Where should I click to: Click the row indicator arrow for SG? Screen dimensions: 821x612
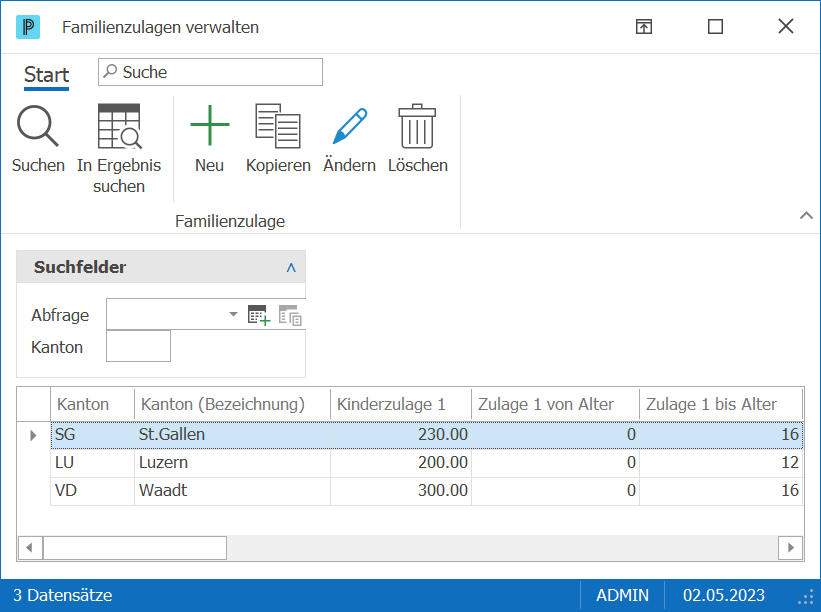click(x=33, y=435)
